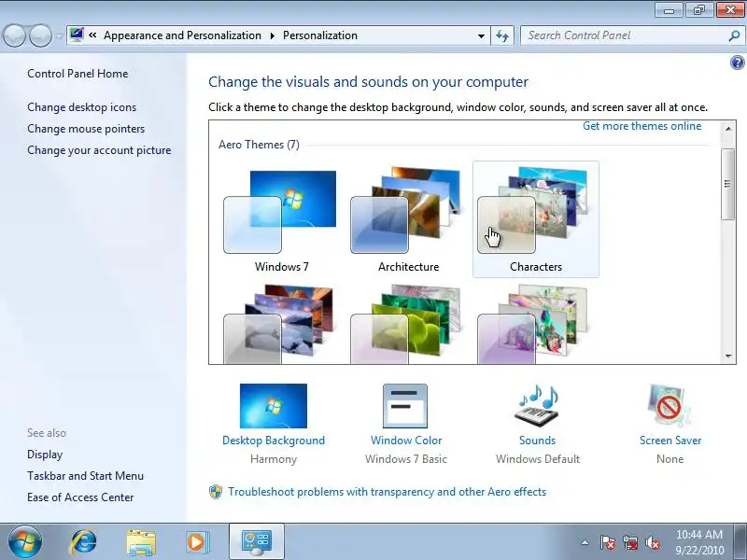The height and width of the screenshot is (560, 747).
Task: Click the shield icon beside Troubleshoot link
Action: pyautogui.click(x=216, y=492)
